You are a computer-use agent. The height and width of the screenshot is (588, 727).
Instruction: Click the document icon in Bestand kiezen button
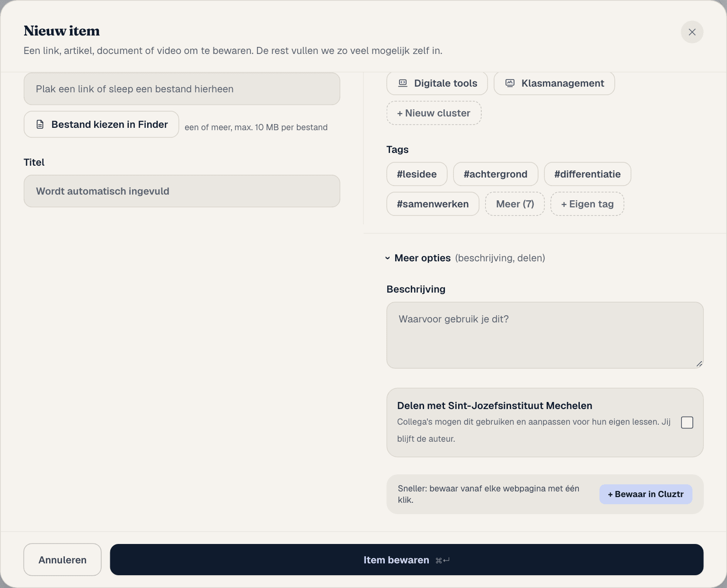click(x=40, y=125)
